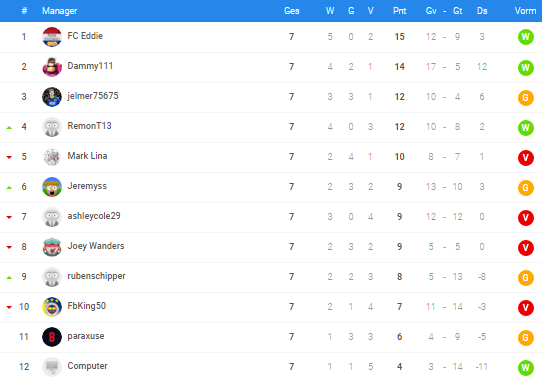This screenshot has height=380, width=542.
Task: Click jelmer75675's avatar image
Action: 52,97
